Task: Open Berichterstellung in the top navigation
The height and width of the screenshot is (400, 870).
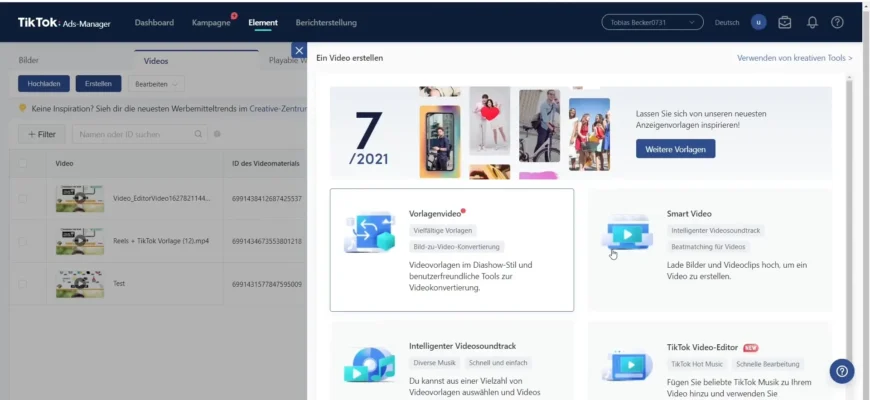Action: click(326, 23)
